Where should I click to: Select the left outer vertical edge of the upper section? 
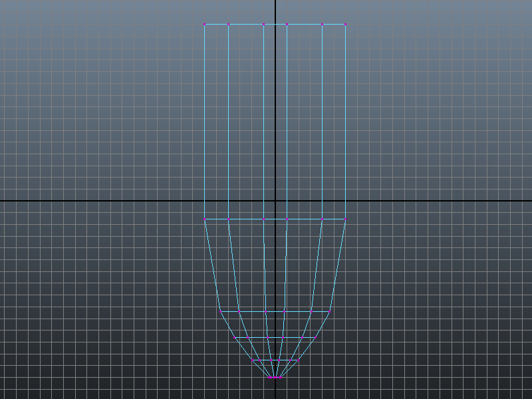tap(205, 120)
